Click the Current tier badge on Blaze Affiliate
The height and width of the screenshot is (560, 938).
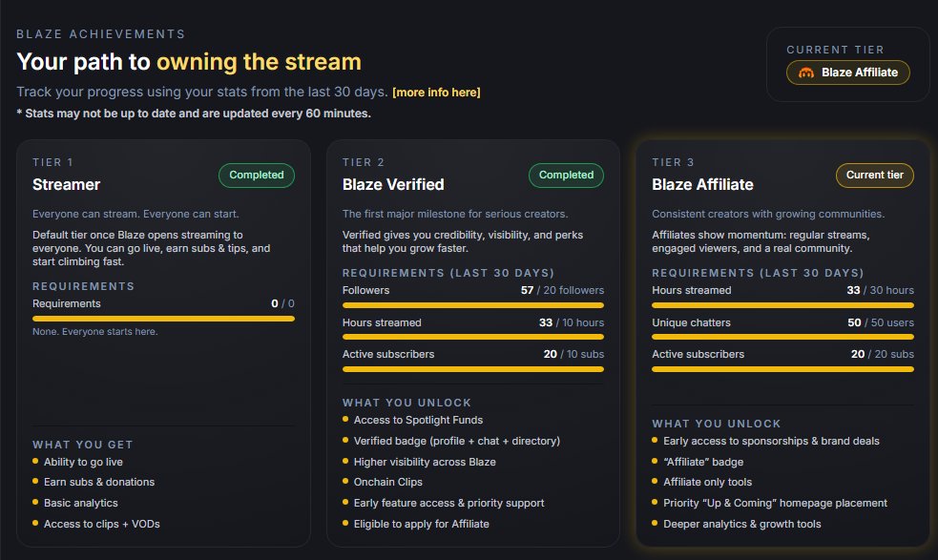coord(875,175)
